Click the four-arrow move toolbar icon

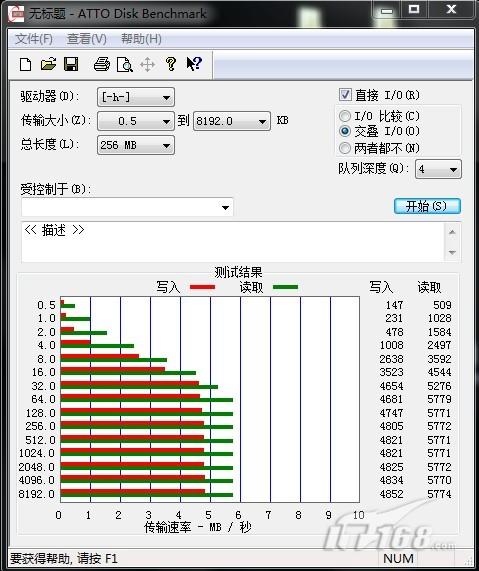[148, 65]
